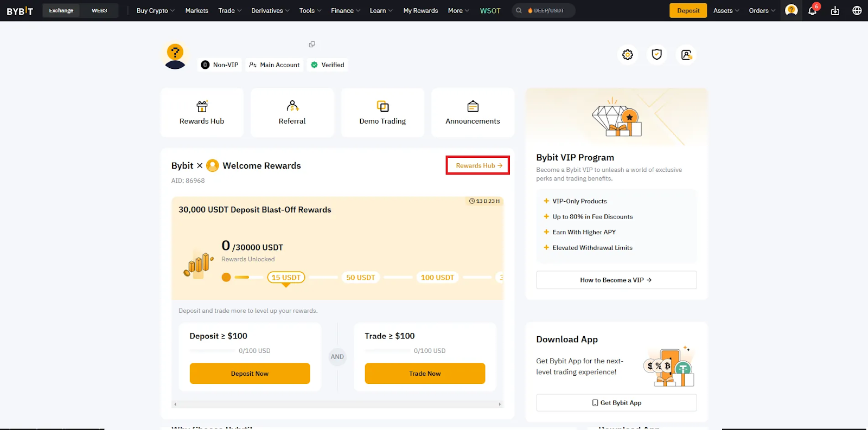Image resolution: width=868 pixels, height=430 pixels.
Task: Open the Demo Trading card
Action: tap(382, 113)
